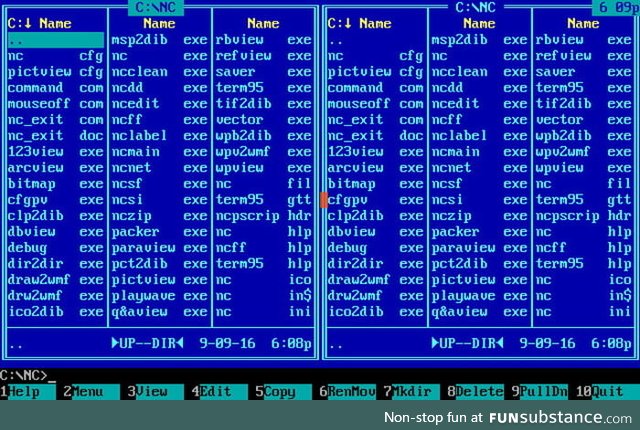Click the 5 Copy function key
This screenshot has height=430, width=640.
283,392
